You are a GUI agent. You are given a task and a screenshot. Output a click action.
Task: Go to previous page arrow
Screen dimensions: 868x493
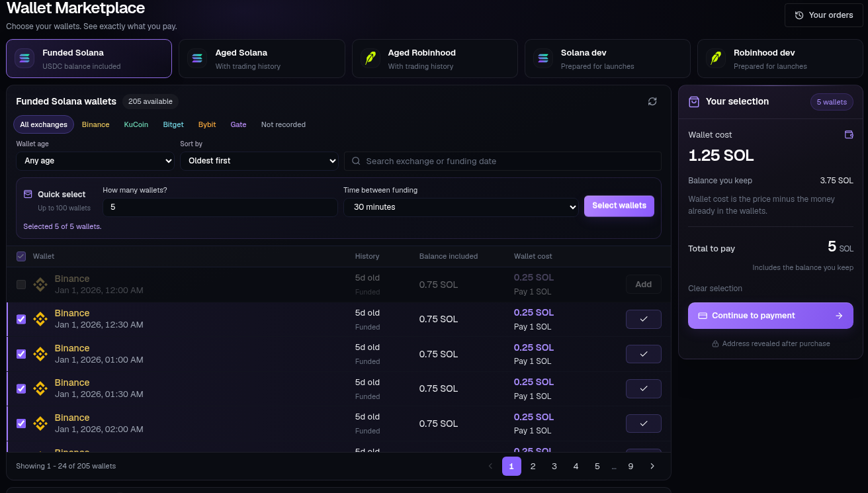pos(490,466)
